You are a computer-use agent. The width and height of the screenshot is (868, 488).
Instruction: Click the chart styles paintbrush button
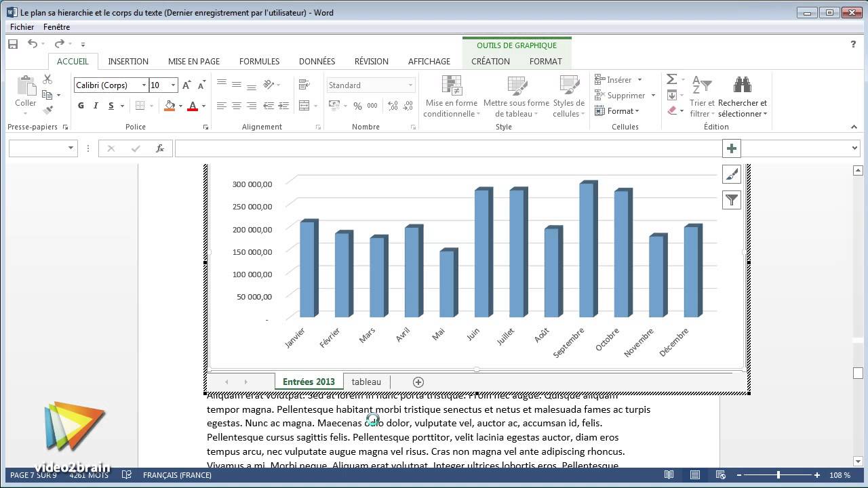732,174
